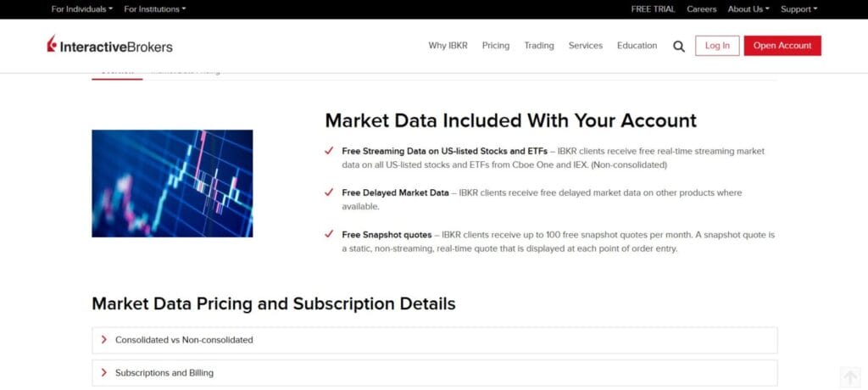Expand the Support dropdown menu
Viewport: 868px width, 390px height.
798,9
